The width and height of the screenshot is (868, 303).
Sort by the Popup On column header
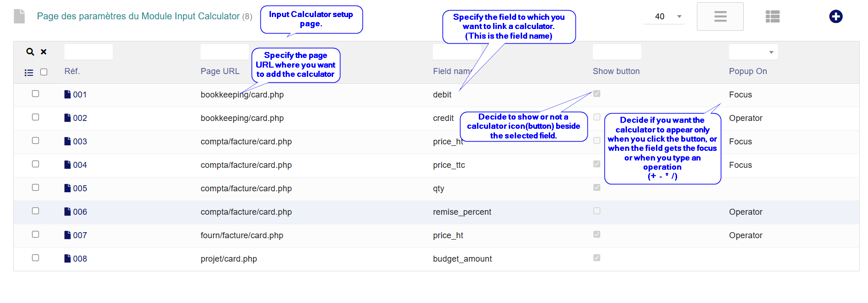pos(747,71)
